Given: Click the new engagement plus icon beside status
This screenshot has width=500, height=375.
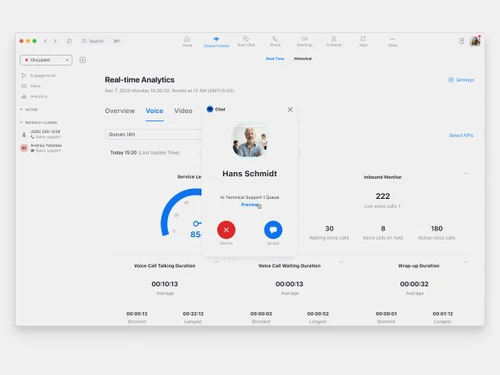Looking at the screenshot, I should [83, 60].
